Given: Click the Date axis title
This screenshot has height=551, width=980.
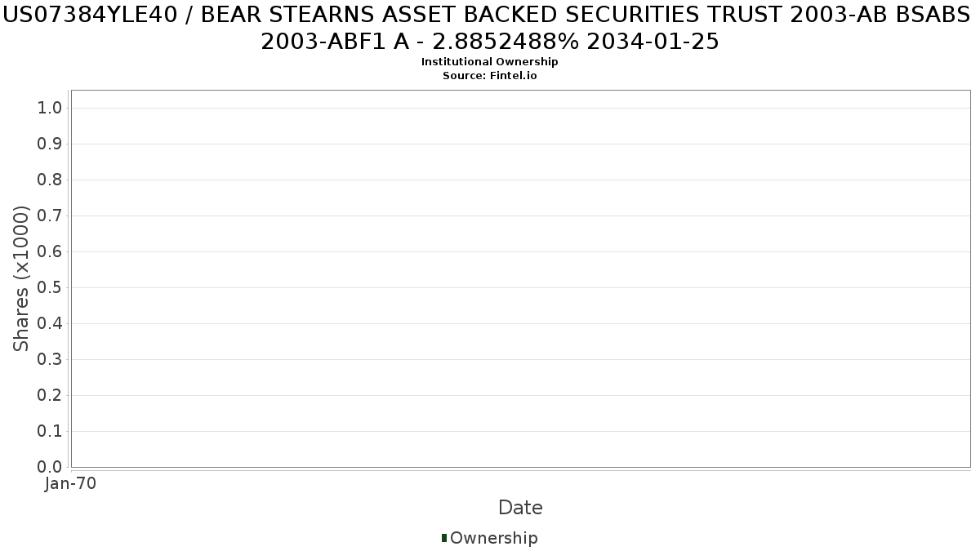Looking at the screenshot, I should click(x=520, y=508).
